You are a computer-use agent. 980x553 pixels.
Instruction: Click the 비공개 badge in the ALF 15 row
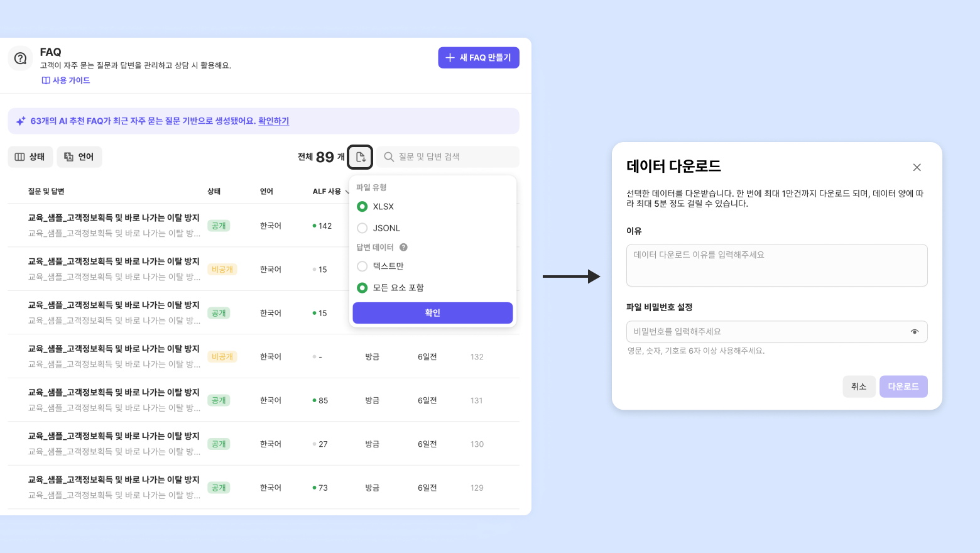(222, 270)
